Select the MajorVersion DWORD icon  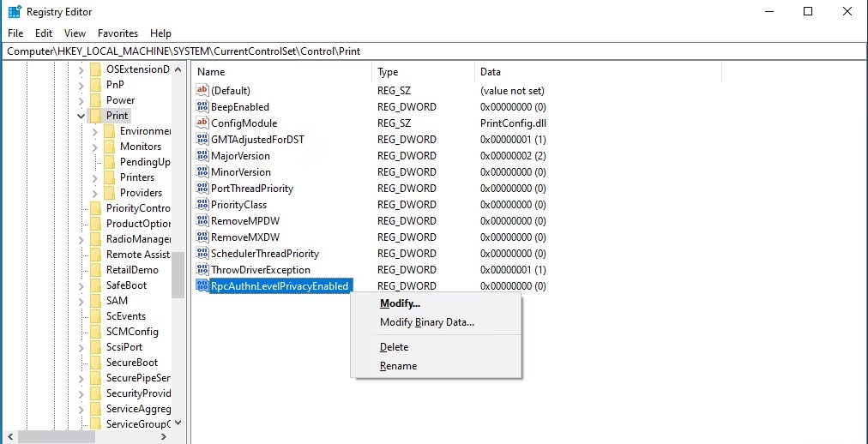pos(202,155)
